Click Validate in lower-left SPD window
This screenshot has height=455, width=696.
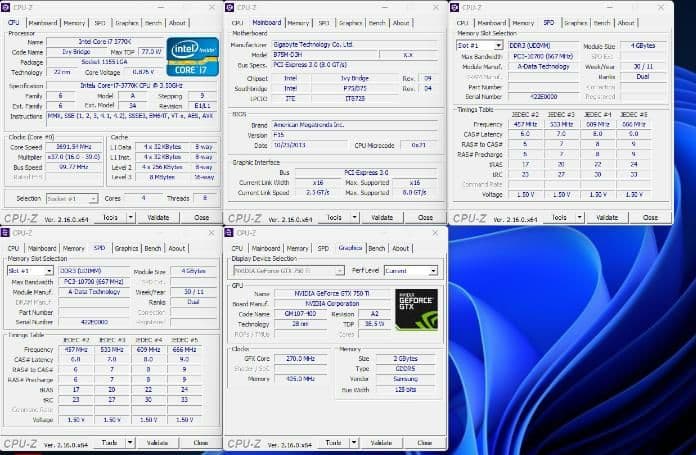(157, 443)
